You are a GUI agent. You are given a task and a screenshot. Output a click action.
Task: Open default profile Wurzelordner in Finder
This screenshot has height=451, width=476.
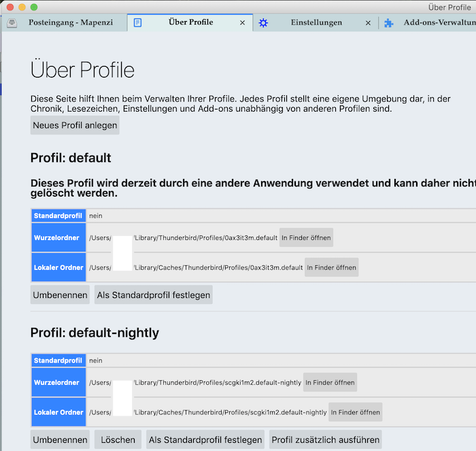pos(307,237)
